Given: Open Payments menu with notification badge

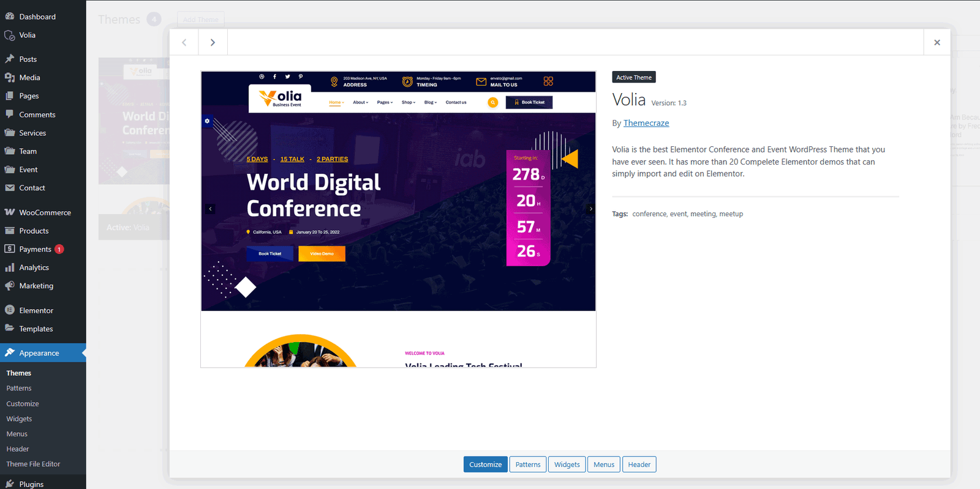Looking at the screenshot, I should click(35, 249).
